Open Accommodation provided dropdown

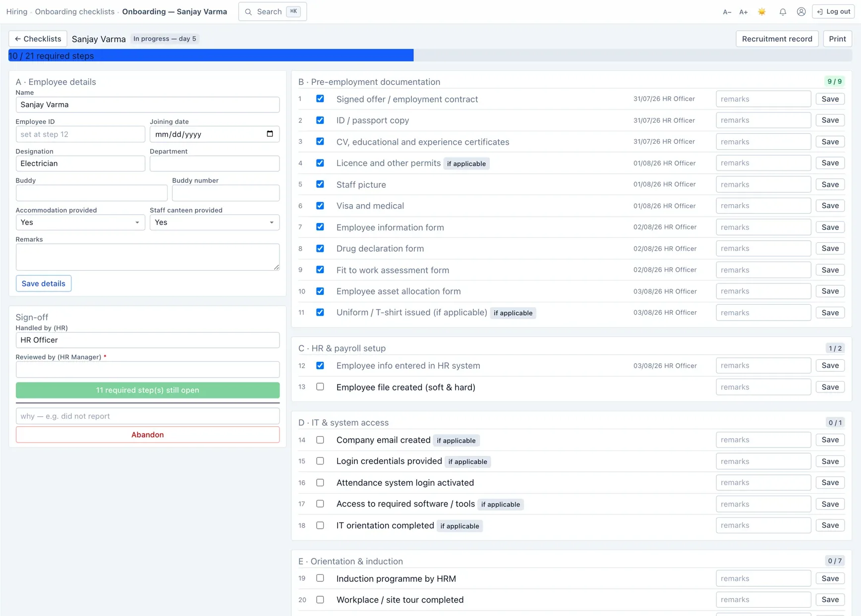tap(80, 222)
